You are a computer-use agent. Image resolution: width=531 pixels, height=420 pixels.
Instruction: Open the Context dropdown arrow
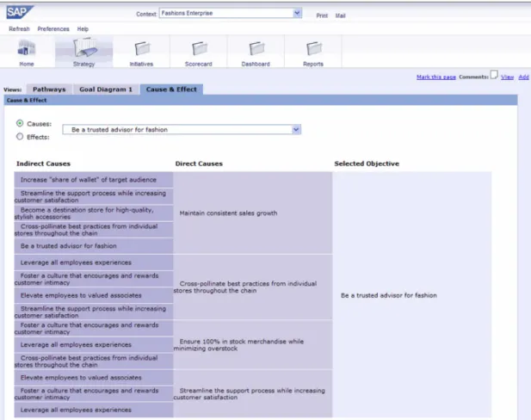297,13
